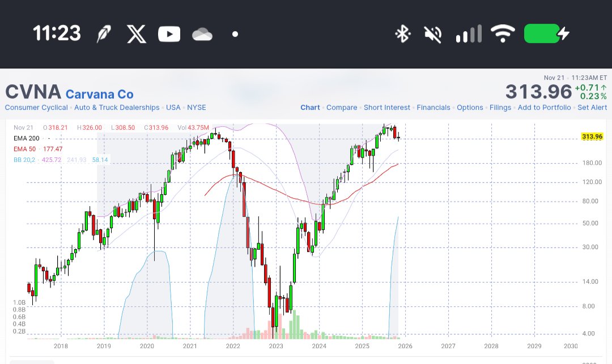
Task: Click the 1.0B volume scale label
Action: [19, 302]
